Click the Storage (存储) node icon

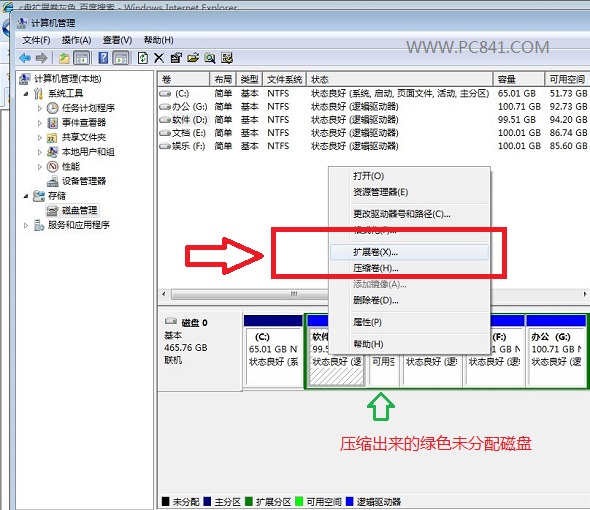pyautogui.click(x=39, y=196)
